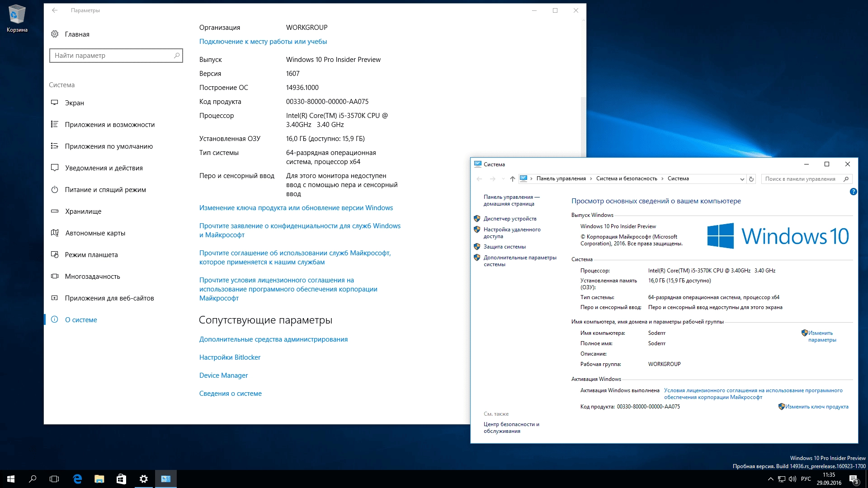The width and height of the screenshot is (868, 488).
Task: Expand the address bar history dropdown
Action: coord(742,179)
